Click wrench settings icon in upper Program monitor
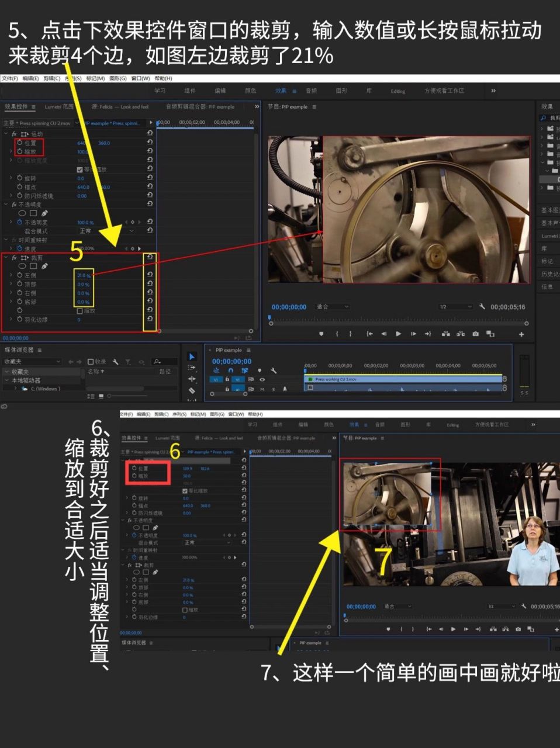Screen dimensions: 560x748 (482, 307)
